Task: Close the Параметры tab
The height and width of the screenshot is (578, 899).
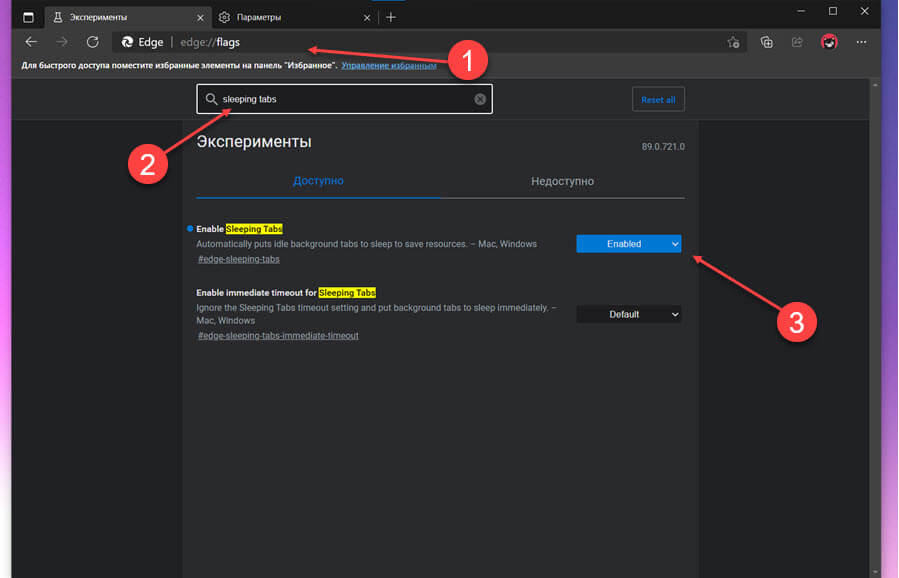Action: (x=367, y=18)
